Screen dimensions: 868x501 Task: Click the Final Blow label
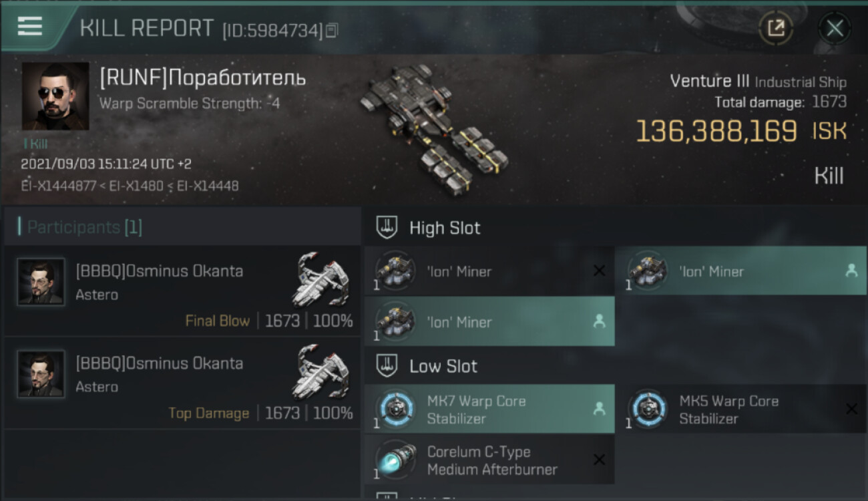pyautogui.click(x=217, y=321)
